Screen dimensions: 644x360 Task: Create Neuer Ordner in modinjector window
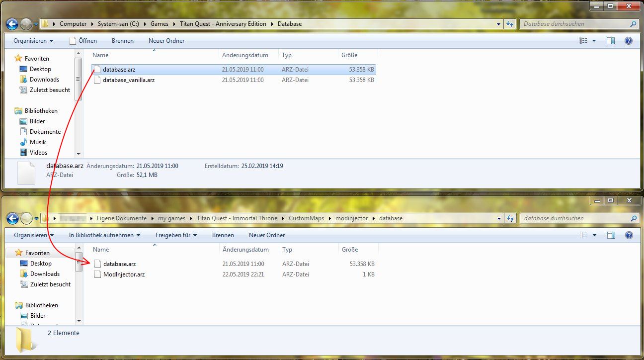(267, 235)
